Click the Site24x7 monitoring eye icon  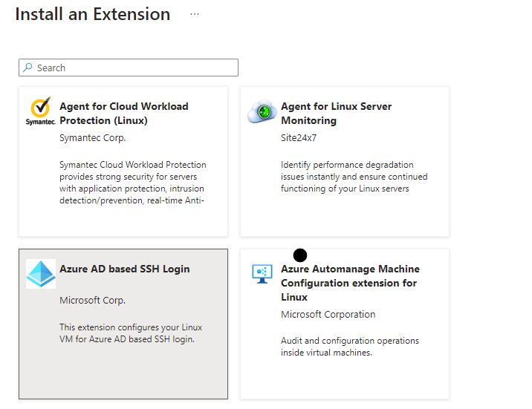pos(262,112)
